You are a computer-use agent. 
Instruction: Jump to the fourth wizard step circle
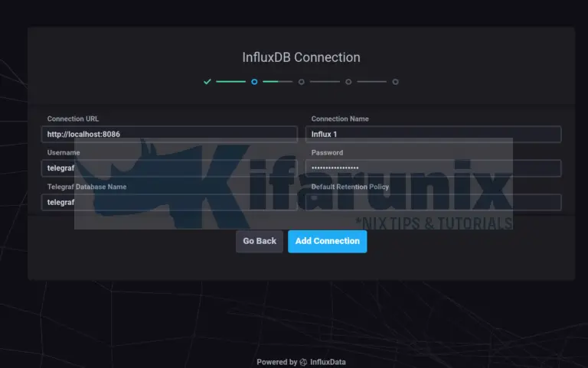348,81
